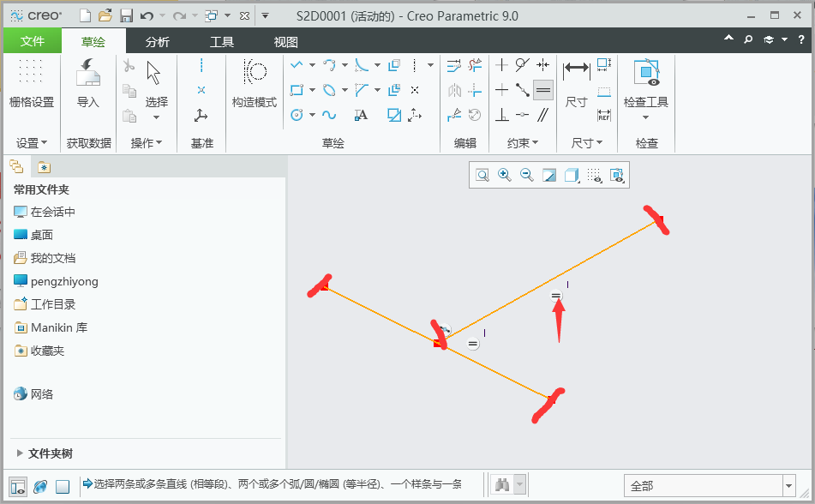Apply the Symmetric constraint
The height and width of the screenshot is (504, 815).
[x=543, y=65]
